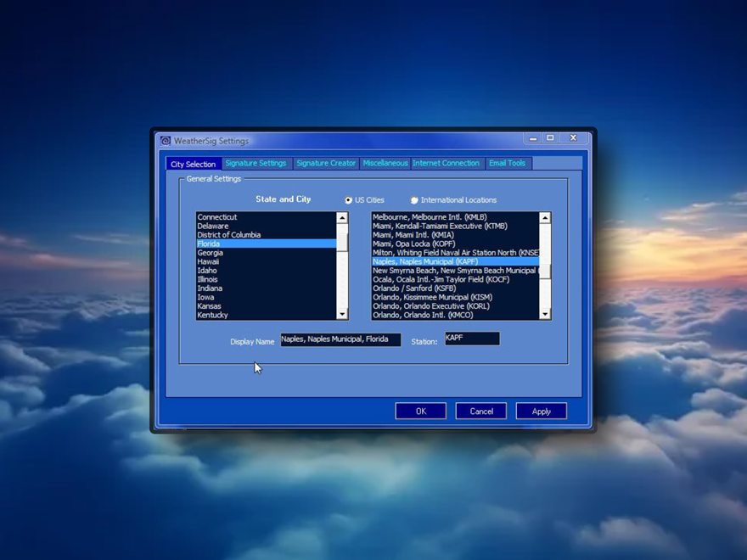Image resolution: width=747 pixels, height=560 pixels.
Task: Click the WeatherSig title bar app icon
Action: point(166,141)
